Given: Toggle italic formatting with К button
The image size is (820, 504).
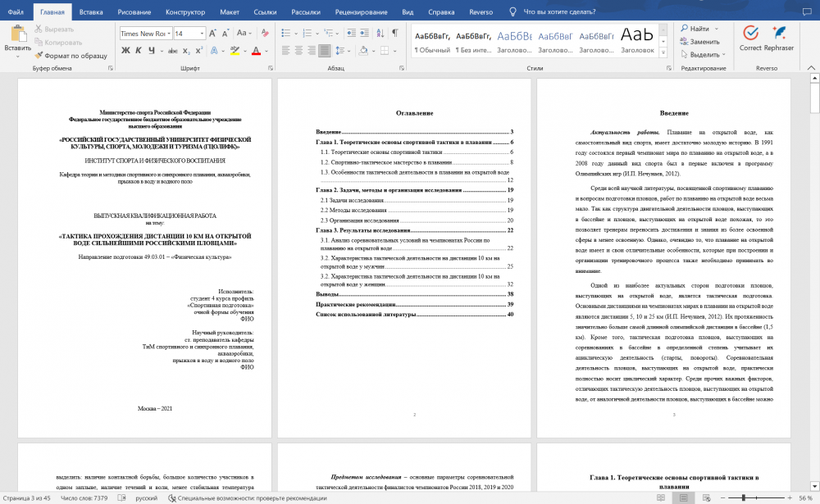Looking at the screenshot, I should click(139, 51).
